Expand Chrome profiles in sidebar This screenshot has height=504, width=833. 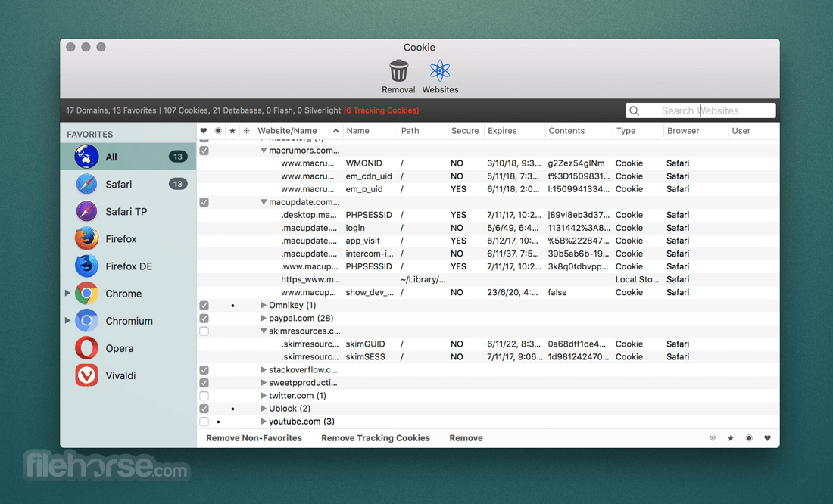[67, 293]
